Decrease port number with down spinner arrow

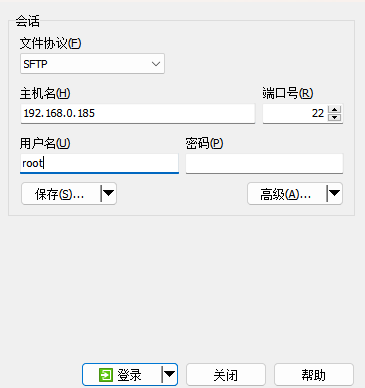[x=335, y=117]
